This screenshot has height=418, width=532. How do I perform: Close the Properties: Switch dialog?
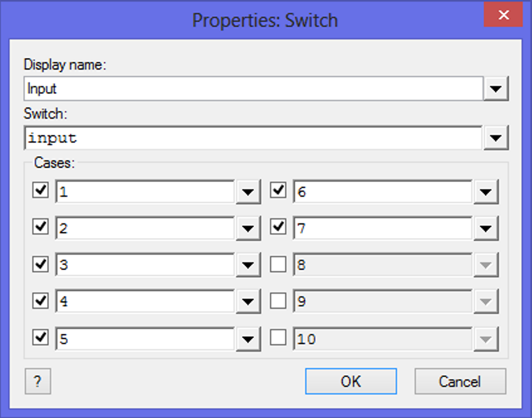[503, 15]
